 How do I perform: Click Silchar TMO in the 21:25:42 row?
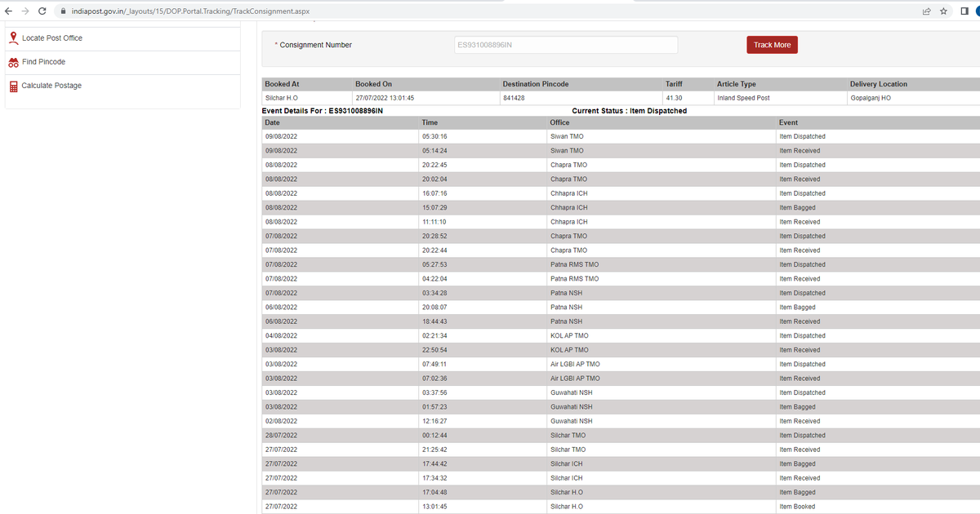[x=568, y=450]
